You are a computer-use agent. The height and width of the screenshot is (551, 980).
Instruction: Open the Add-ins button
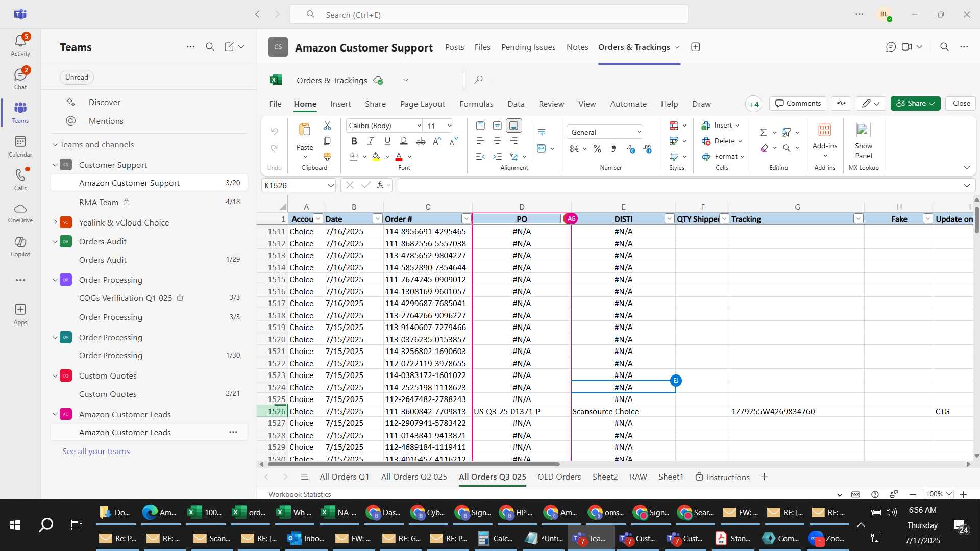pyautogui.click(x=825, y=140)
